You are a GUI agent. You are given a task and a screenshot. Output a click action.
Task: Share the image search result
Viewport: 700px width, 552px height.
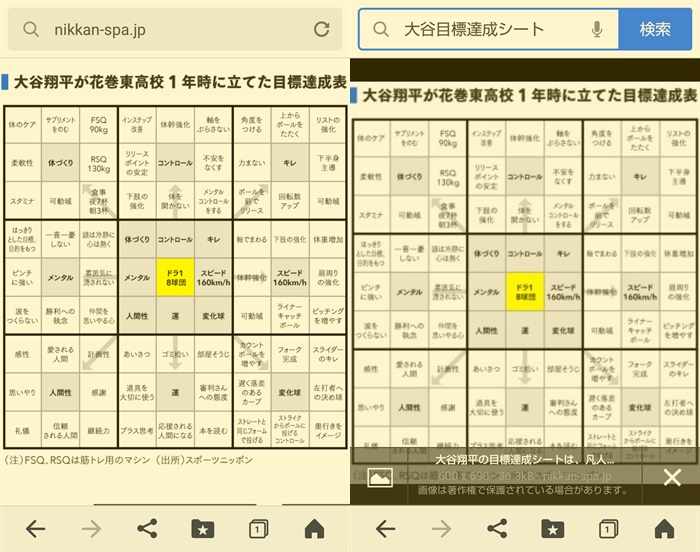(497, 527)
